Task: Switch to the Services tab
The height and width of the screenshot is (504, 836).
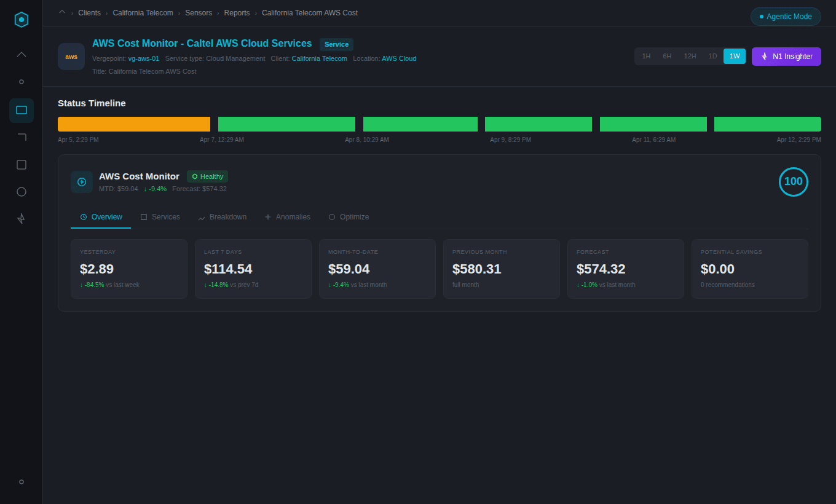Action: pos(160,217)
